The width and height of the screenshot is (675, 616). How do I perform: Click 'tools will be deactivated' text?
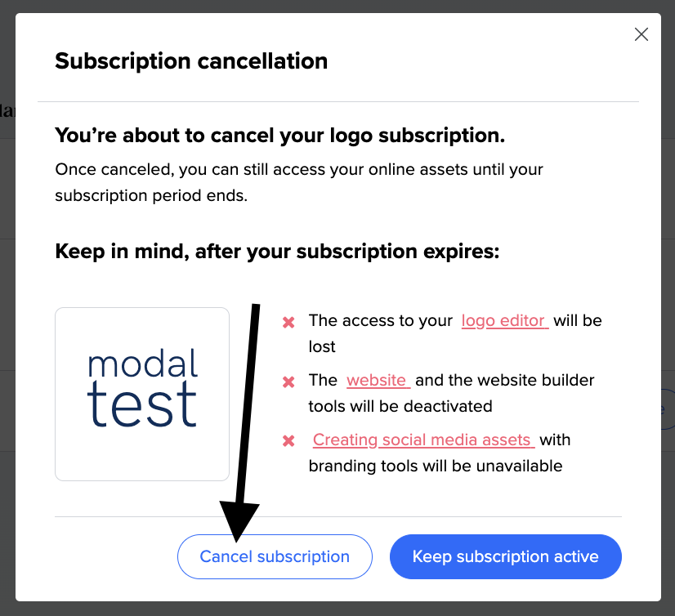point(400,406)
